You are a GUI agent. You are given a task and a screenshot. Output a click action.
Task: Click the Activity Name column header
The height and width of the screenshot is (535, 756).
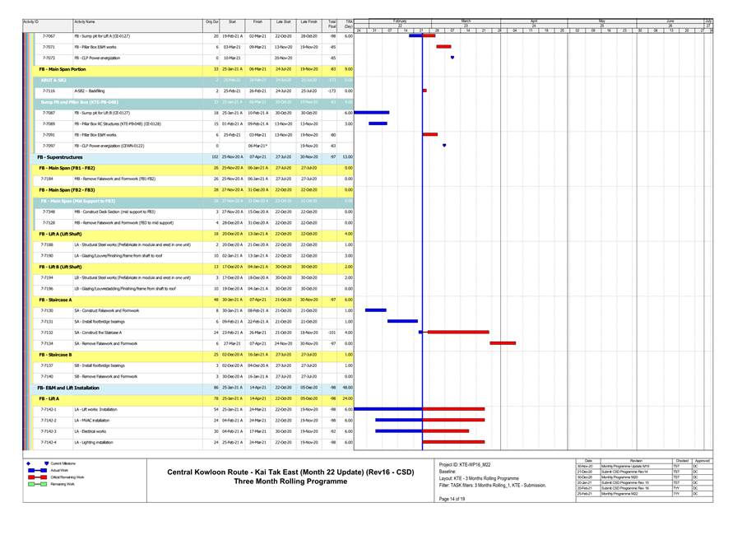click(x=84, y=22)
